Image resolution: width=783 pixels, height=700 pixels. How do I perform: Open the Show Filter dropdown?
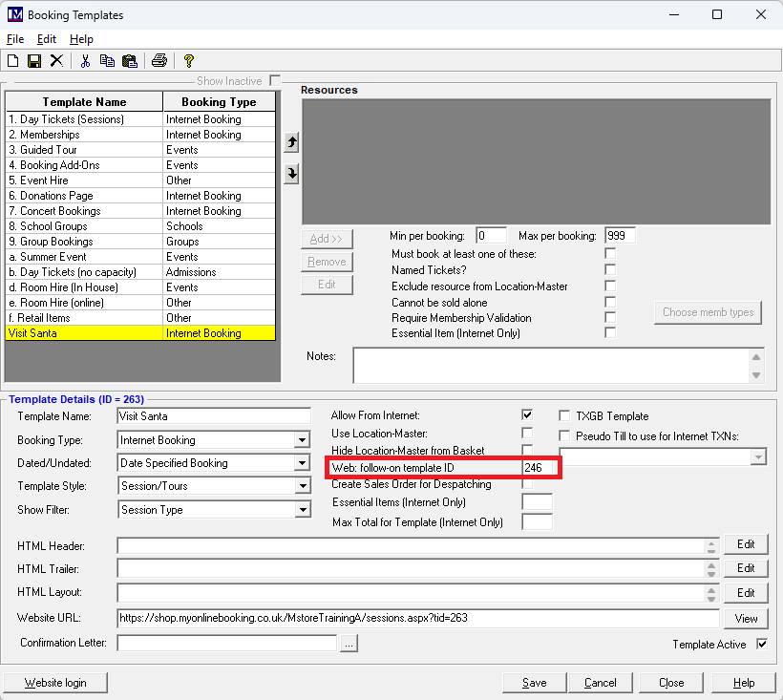pyautogui.click(x=302, y=510)
